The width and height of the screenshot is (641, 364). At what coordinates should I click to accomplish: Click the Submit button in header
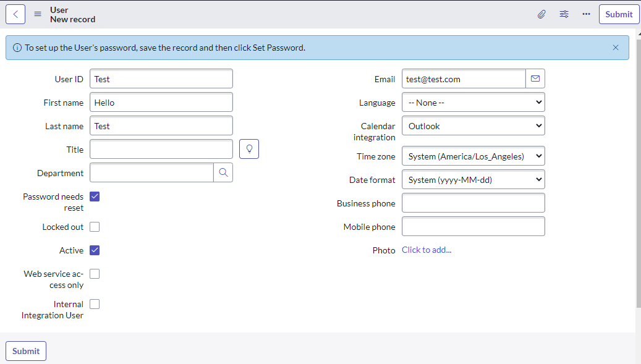coord(619,14)
